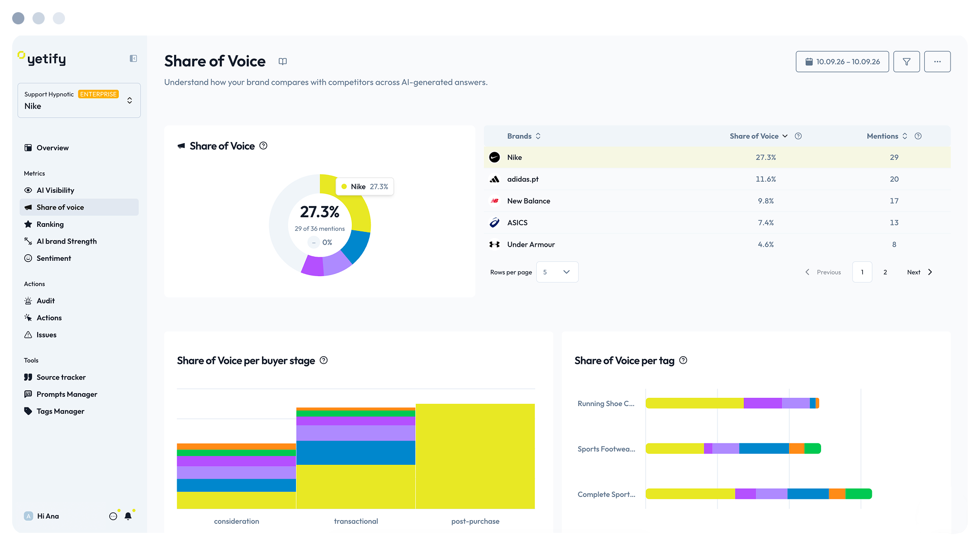Open the notifications bell icon

[x=128, y=516]
